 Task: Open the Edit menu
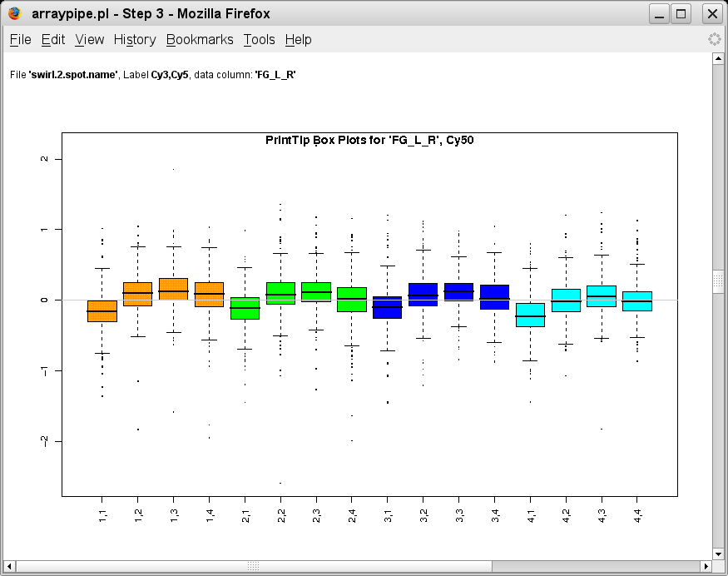pyautogui.click(x=53, y=40)
